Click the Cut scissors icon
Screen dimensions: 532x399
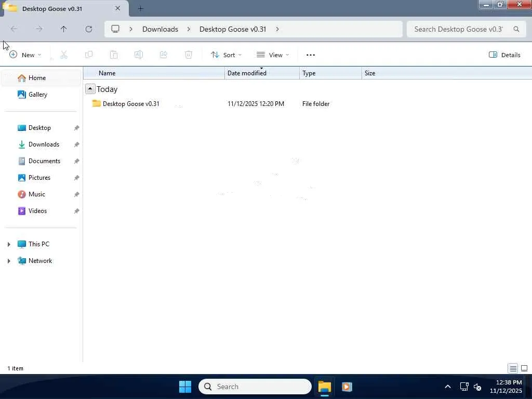[x=64, y=55]
